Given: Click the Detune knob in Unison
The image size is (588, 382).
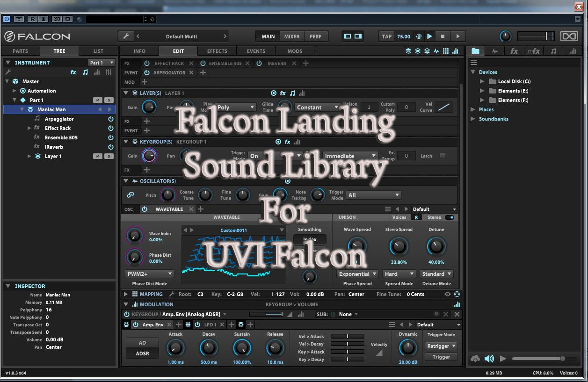Looking at the screenshot, I should click(x=436, y=246).
